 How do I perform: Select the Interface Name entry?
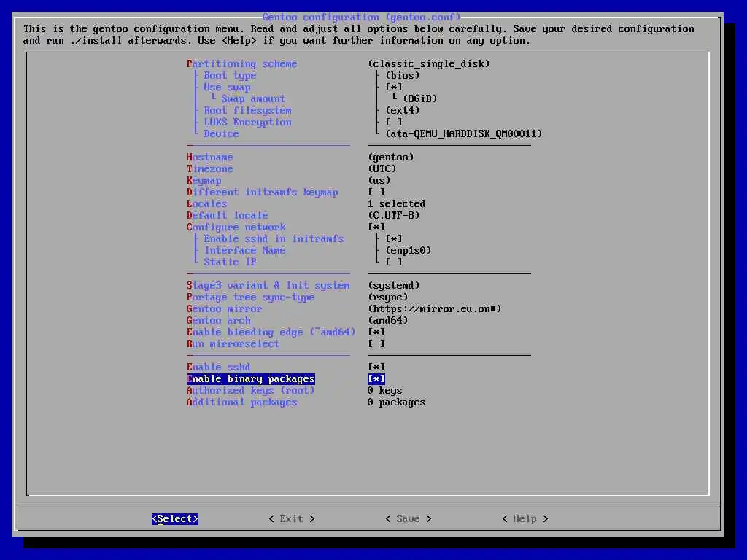pyautogui.click(x=245, y=251)
